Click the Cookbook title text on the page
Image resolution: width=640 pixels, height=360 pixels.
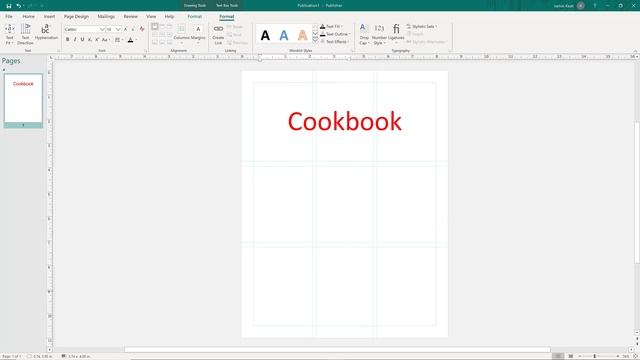[x=344, y=121]
